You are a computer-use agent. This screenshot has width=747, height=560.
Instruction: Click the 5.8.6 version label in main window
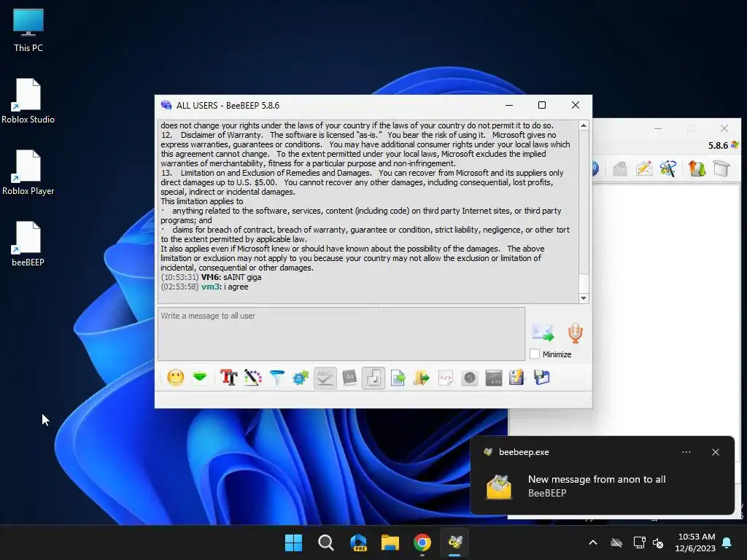[x=718, y=146]
